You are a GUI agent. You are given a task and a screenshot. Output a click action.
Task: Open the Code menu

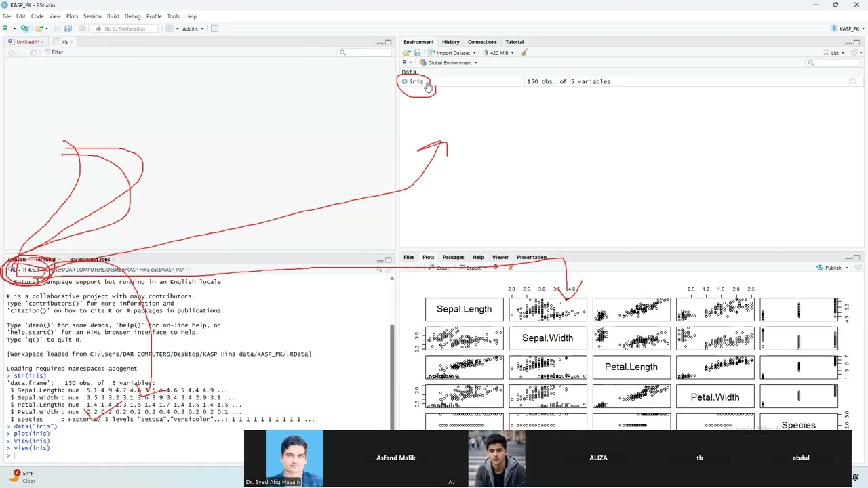37,16
